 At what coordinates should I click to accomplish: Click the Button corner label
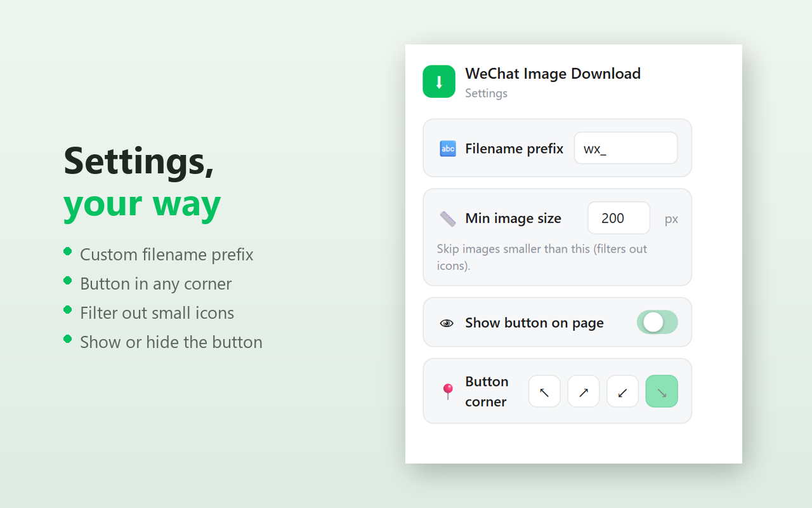click(487, 392)
